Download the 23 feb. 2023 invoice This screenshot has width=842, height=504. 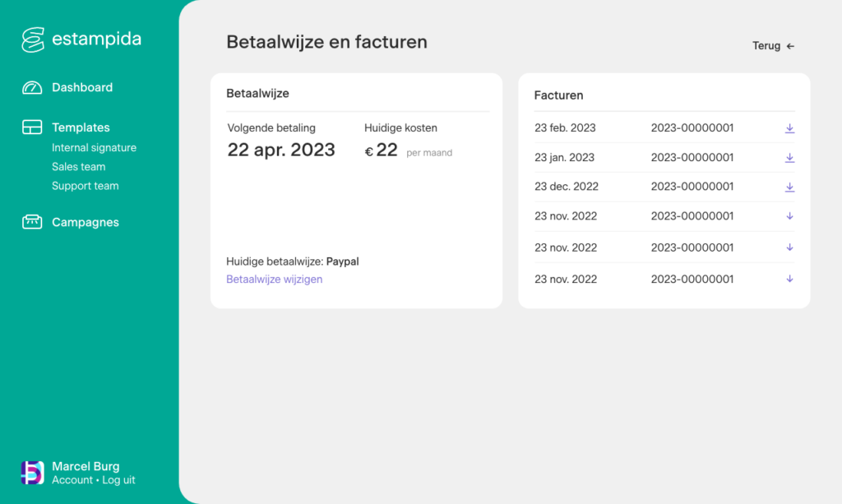pos(789,128)
